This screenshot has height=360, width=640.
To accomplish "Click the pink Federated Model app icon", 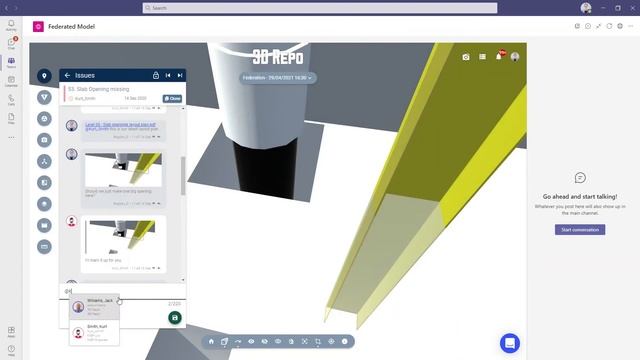I will coord(38,27).
